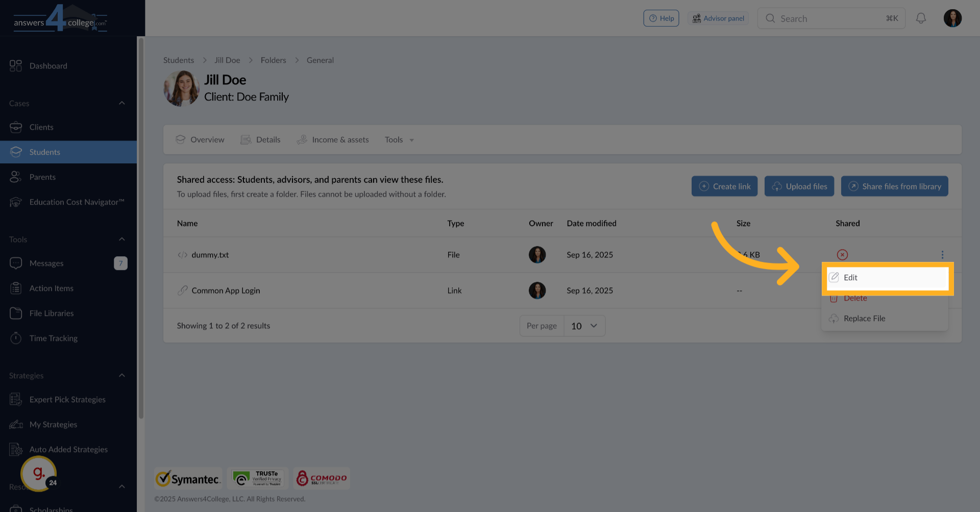Switch to the Details tab
Image resolution: width=980 pixels, height=512 pixels.
point(260,140)
